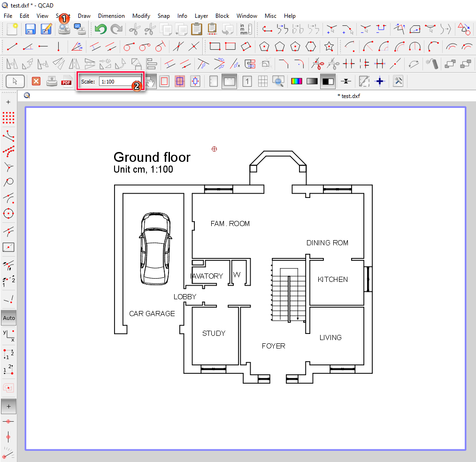Click the CAR GARAGE label
This screenshot has height=462, width=476.
coord(152,314)
